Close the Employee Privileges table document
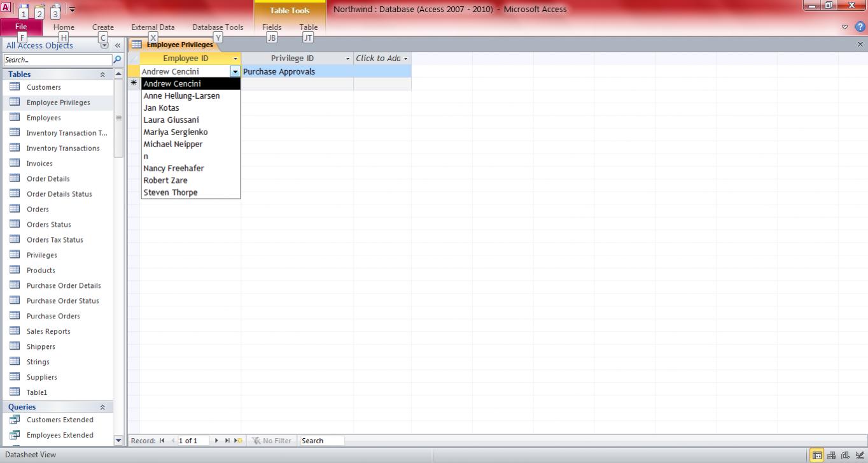This screenshot has width=868, height=463. click(860, 45)
